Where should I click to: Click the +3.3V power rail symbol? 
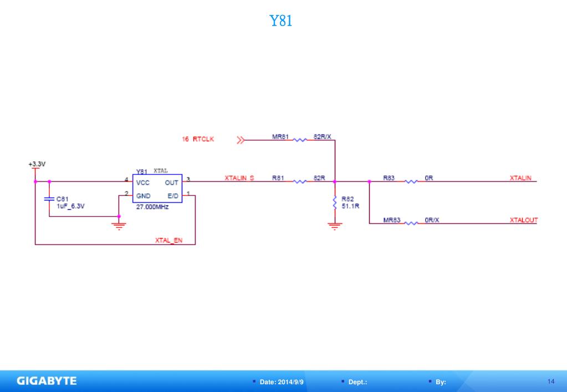pos(35,170)
